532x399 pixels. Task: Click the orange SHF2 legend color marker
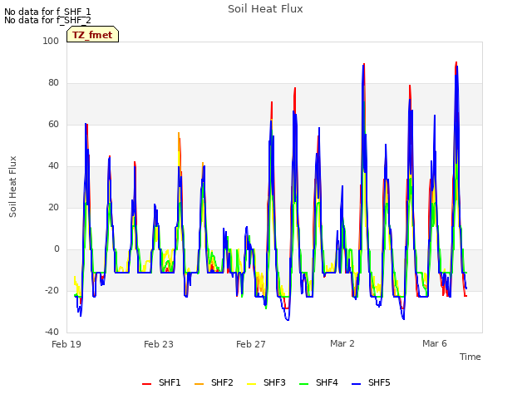point(199,384)
